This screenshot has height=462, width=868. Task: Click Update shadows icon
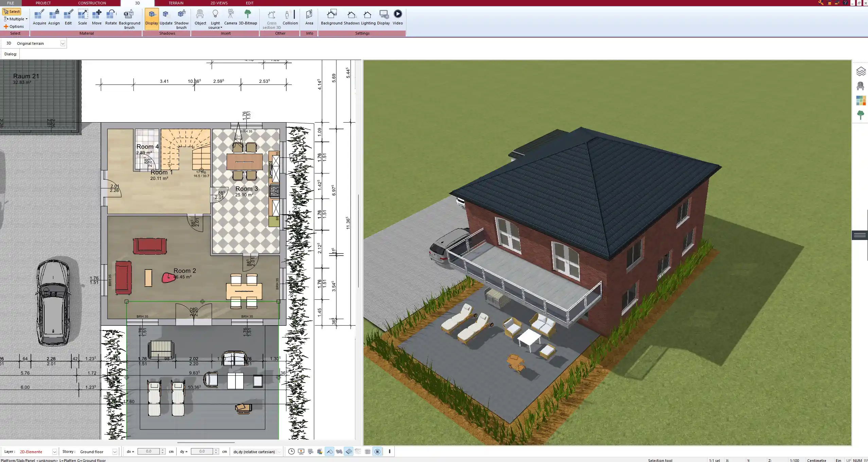166,18
